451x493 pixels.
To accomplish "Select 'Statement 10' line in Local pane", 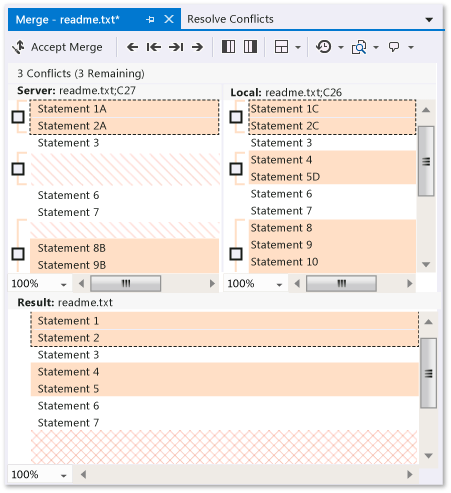I will [332, 262].
